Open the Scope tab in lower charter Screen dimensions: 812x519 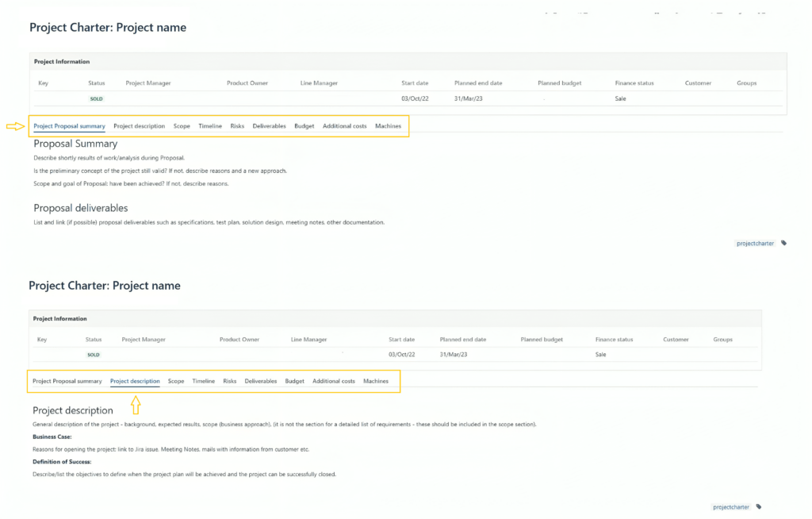(x=176, y=381)
